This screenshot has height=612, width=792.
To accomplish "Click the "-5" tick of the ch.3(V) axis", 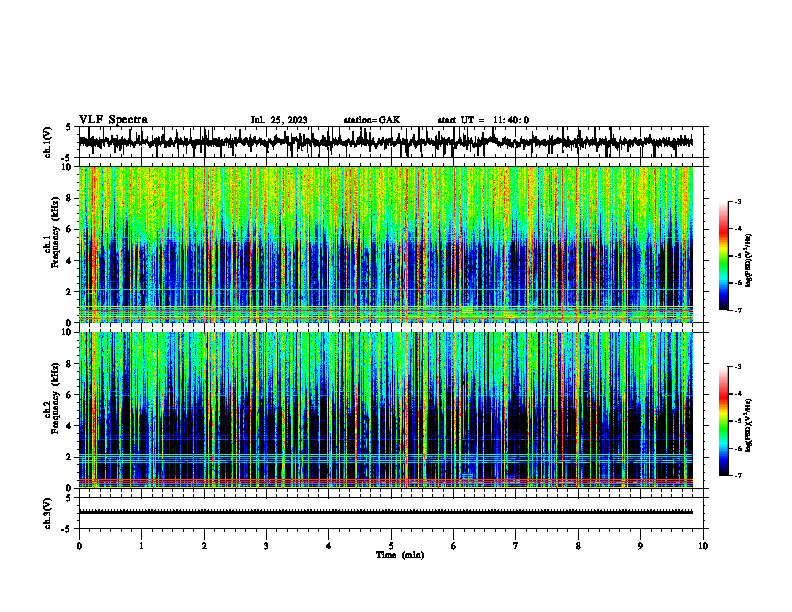I will [x=68, y=529].
